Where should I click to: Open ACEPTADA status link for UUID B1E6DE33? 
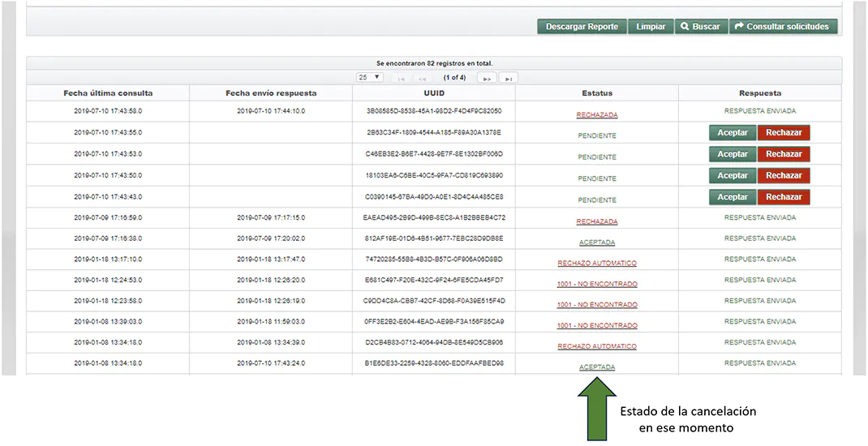[597, 367]
